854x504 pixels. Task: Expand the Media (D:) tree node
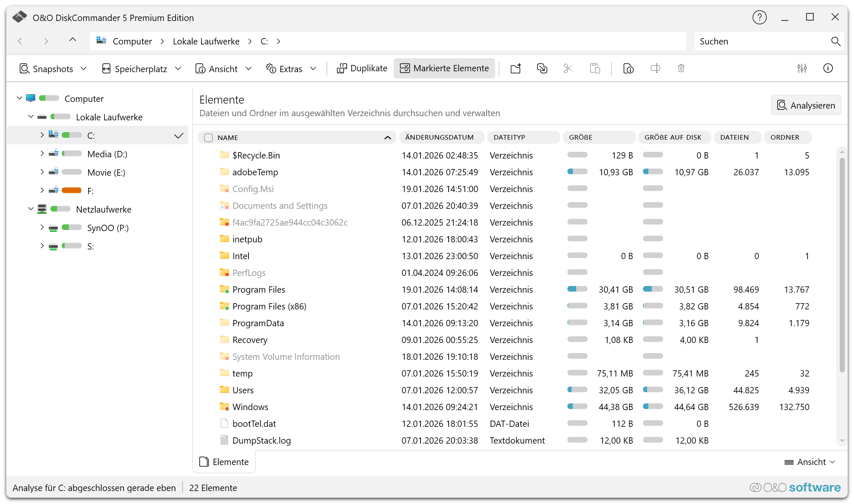point(42,154)
